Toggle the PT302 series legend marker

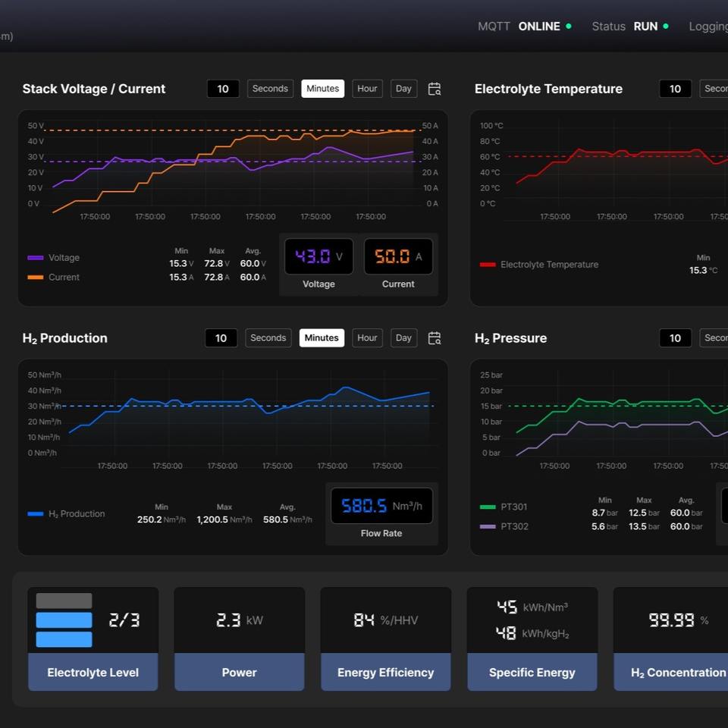488,526
